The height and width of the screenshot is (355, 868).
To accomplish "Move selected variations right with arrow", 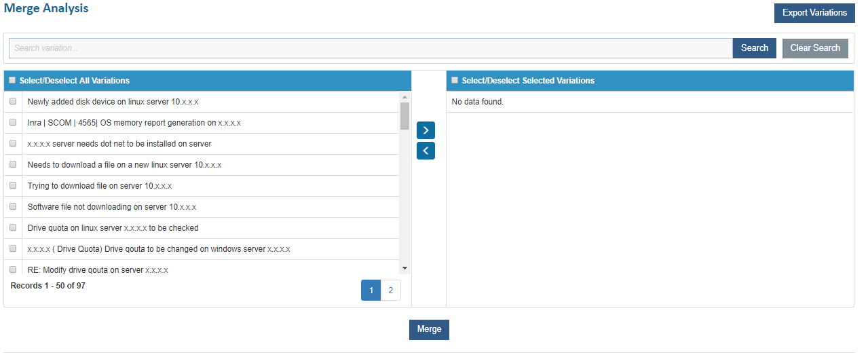I will coord(426,130).
